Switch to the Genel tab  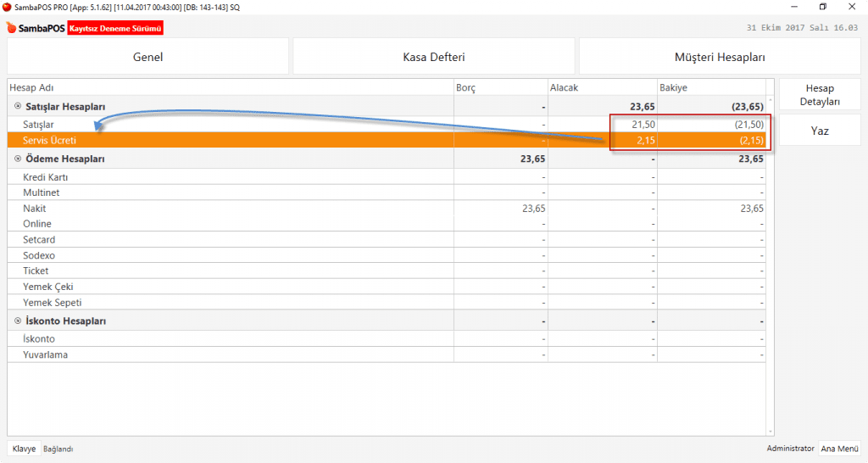147,58
